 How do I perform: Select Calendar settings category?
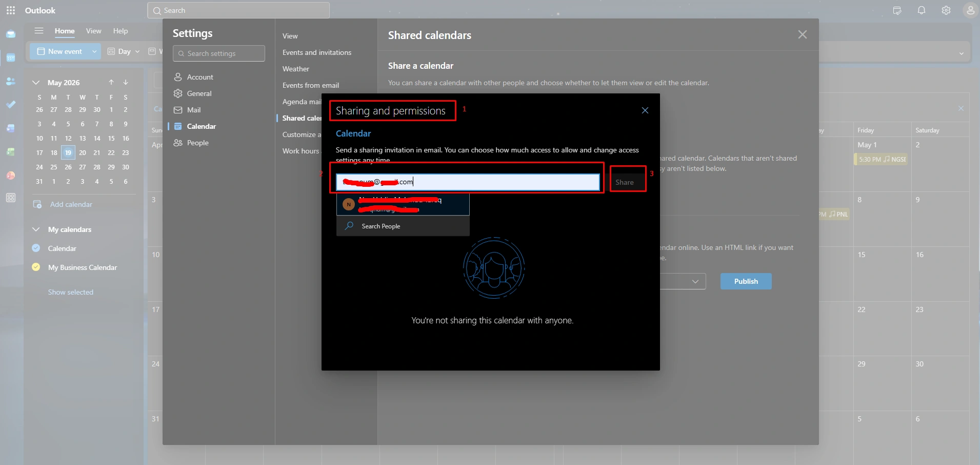pos(219,126)
